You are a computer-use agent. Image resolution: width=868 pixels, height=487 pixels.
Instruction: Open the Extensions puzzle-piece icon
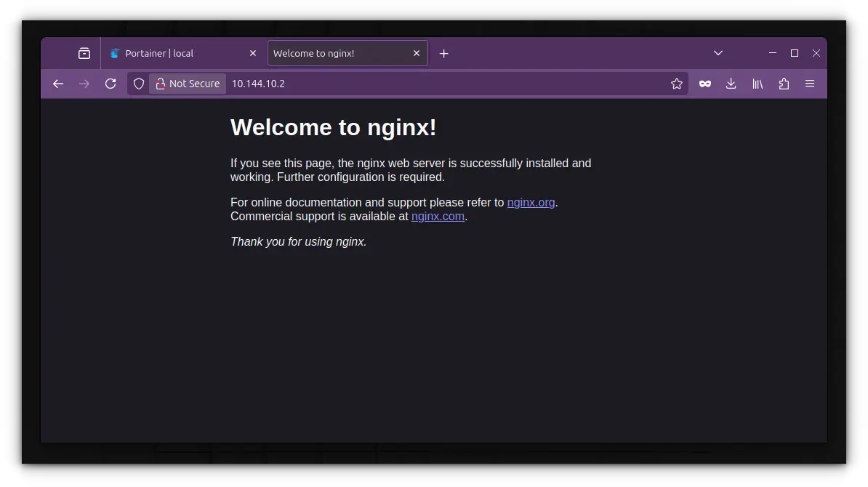click(x=784, y=84)
